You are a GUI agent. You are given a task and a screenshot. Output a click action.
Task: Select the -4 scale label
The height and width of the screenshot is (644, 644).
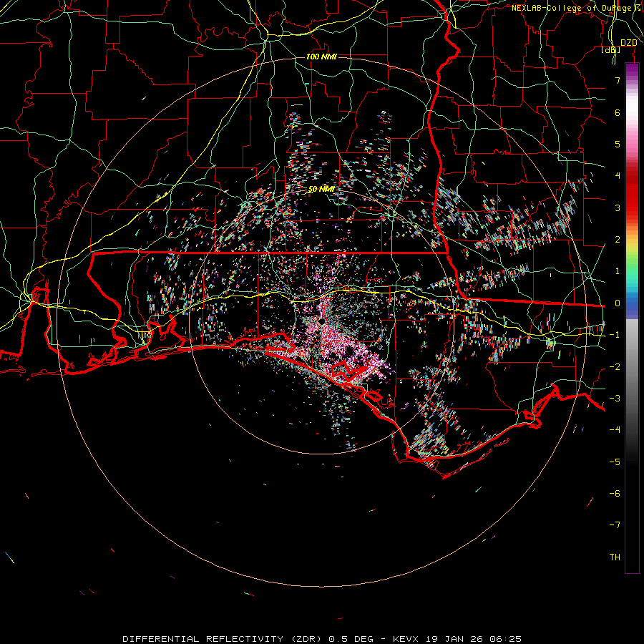point(615,430)
